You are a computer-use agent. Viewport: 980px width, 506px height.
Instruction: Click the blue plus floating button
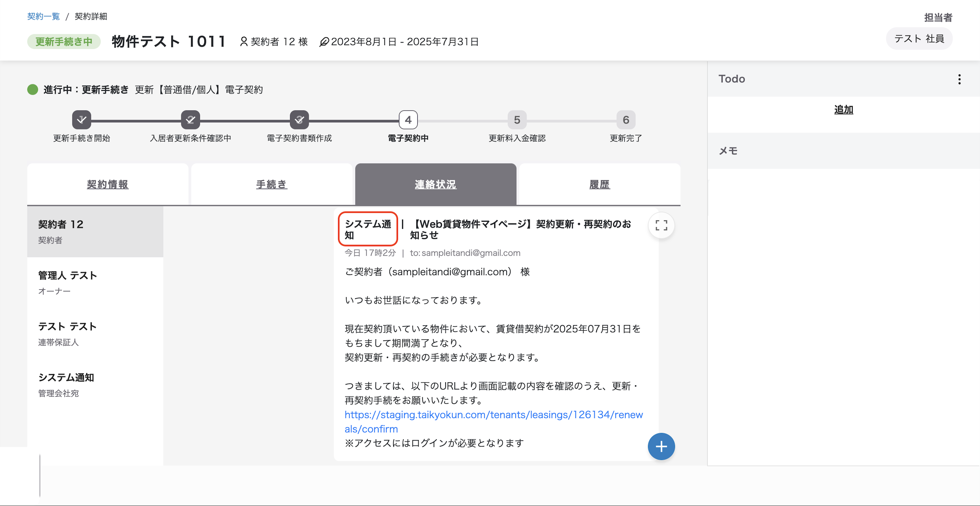(x=661, y=446)
